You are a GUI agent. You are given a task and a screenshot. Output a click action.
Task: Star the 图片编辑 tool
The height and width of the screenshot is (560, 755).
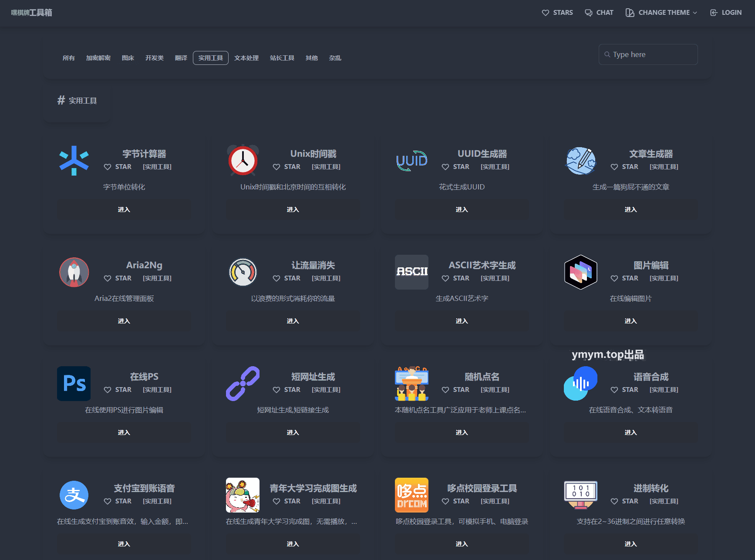tap(624, 278)
